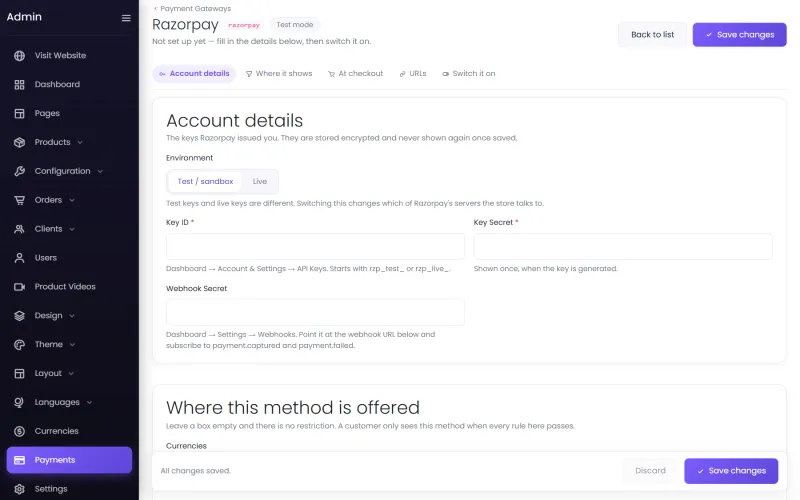Screen dimensions: 800x500
Task: Click the globe icon for Visit Website
Action: click(x=19, y=56)
